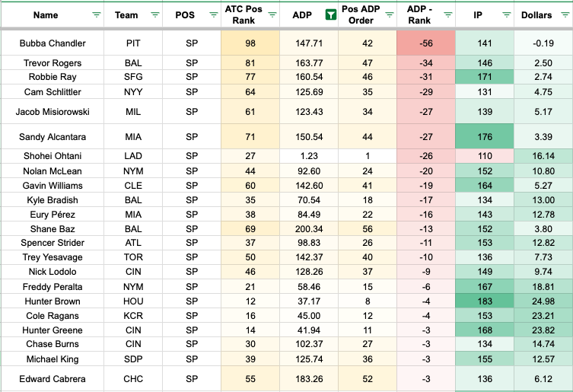Click the Name column header text

46,14
